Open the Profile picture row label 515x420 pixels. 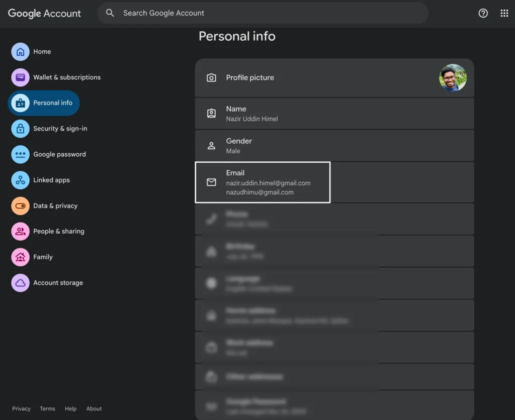tap(250, 78)
